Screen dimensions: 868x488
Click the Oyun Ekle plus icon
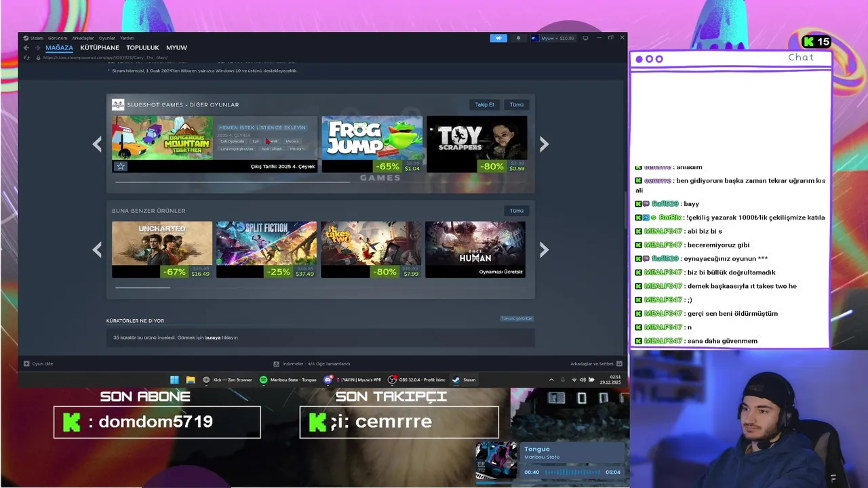point(26,364)
